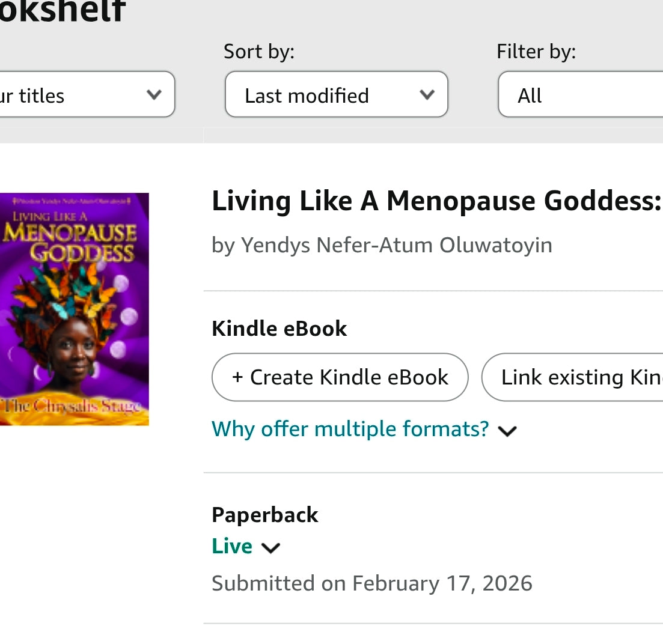The image size is (663, 644).
Task: Follow the Why offer multiple formats link
Action: click(x=350, y=429)
